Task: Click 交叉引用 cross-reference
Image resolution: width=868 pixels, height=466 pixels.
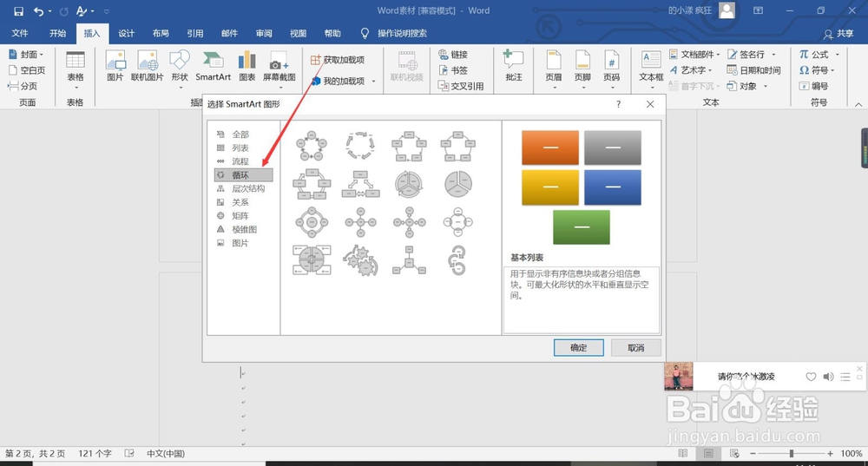Action: pos(461,86)
